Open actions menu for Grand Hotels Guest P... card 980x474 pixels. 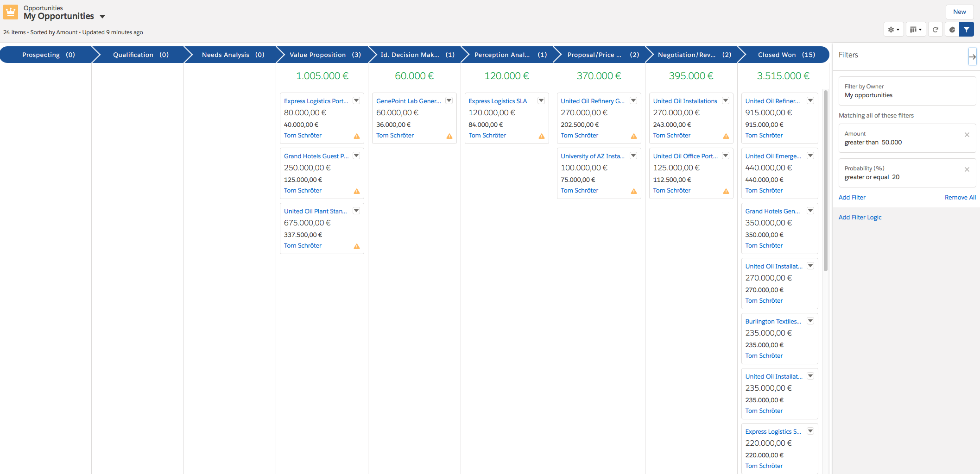[356, 156]
